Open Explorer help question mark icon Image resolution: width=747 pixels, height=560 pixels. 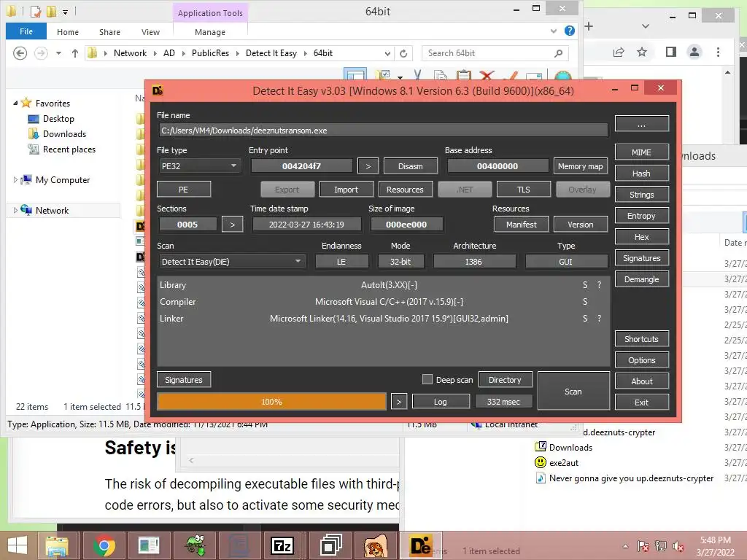(569, 31)
